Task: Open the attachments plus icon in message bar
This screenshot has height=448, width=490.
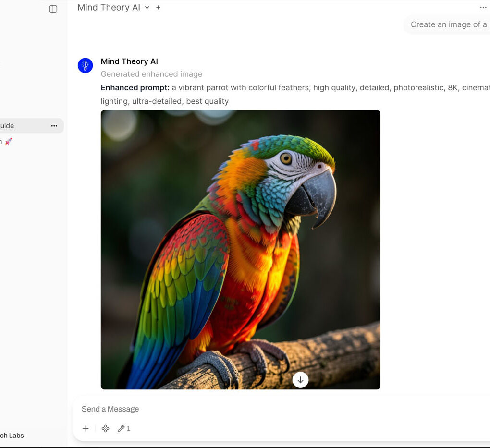Action: click(86, 428)
